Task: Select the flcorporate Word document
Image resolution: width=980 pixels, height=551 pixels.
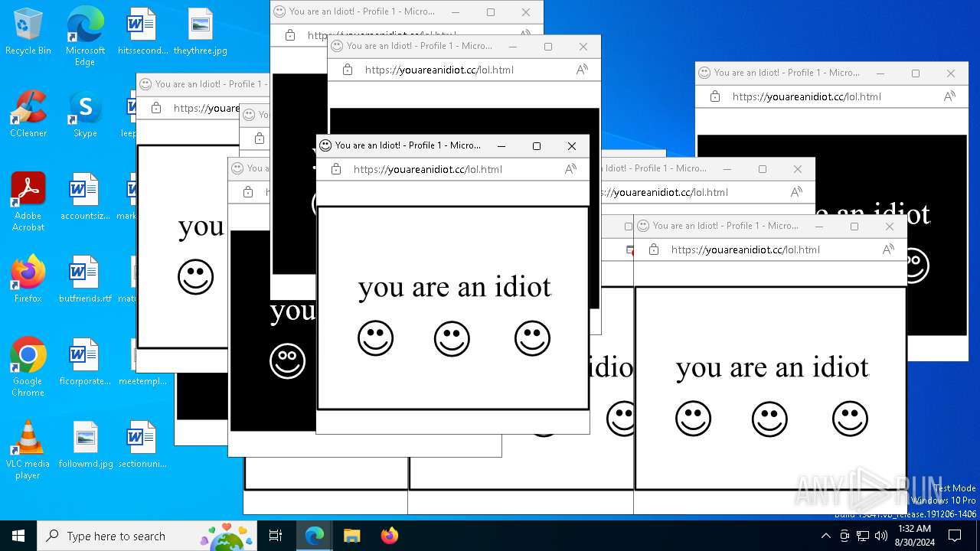Action: click(85, 363)
